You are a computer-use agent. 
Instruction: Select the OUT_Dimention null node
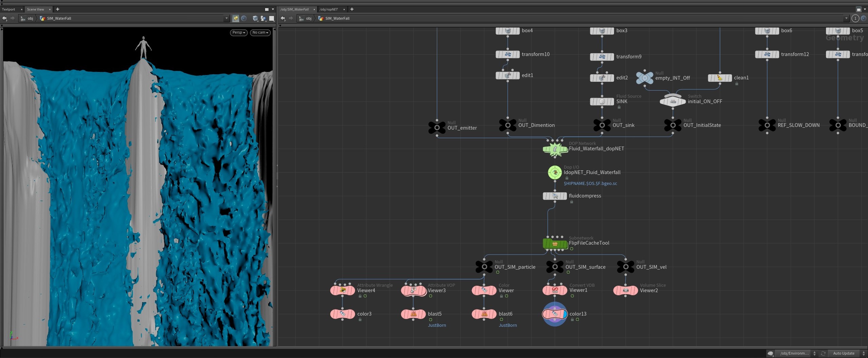coord(508,125)
